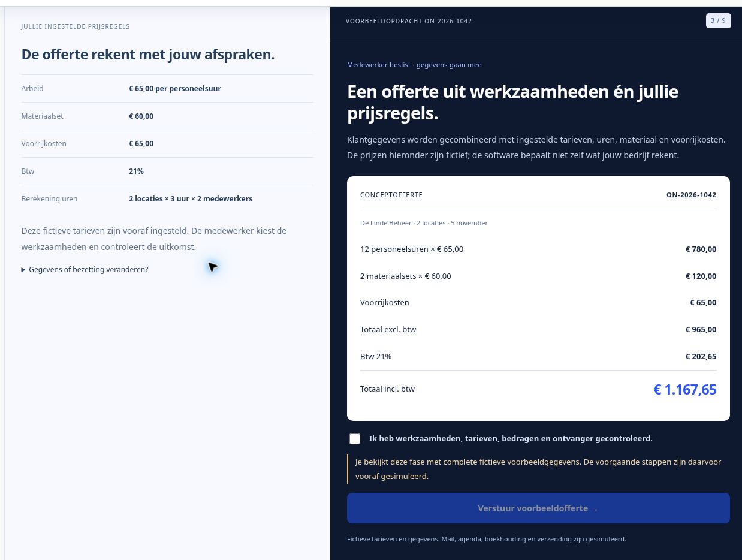Click offerte number ON-2026-1042 in card

coord(691,195)
